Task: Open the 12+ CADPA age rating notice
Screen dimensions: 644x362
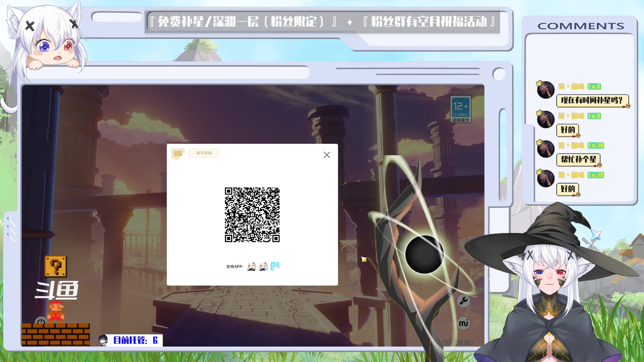Action: [461, 110]
